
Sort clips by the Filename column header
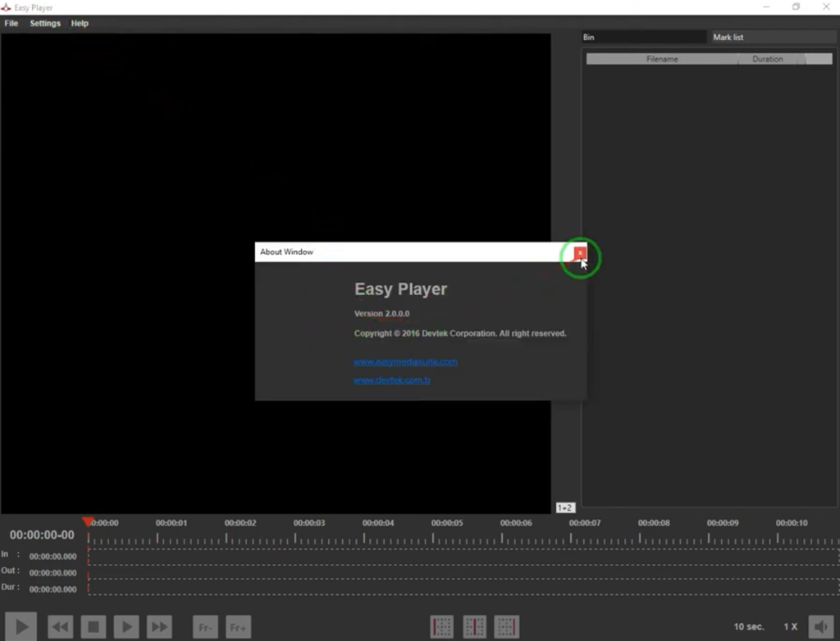tap(664, 58)
